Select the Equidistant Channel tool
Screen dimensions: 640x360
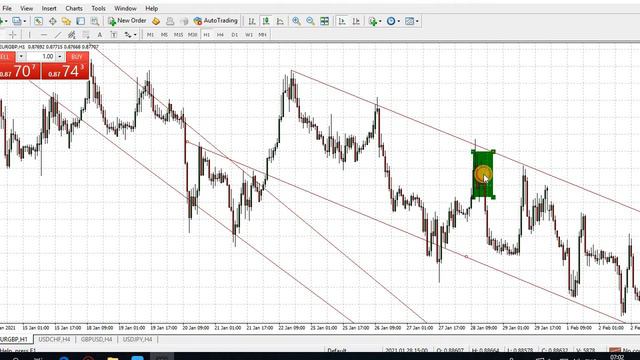click(x=71, y=35)
